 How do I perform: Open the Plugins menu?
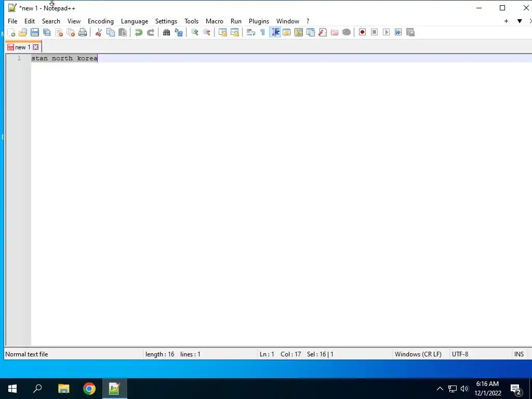click(259, 21)
